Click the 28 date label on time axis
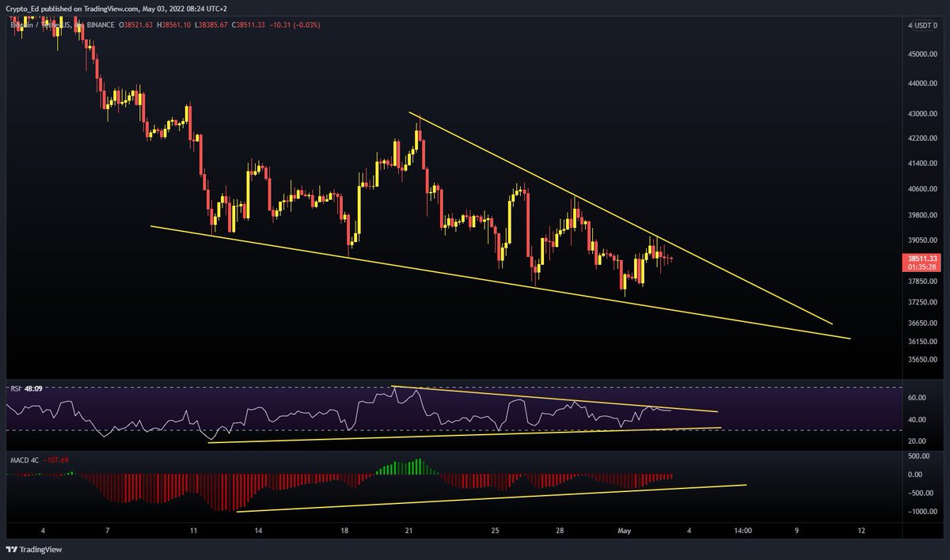This screenshot has height=560, width=950. click(x=559, y=531)
